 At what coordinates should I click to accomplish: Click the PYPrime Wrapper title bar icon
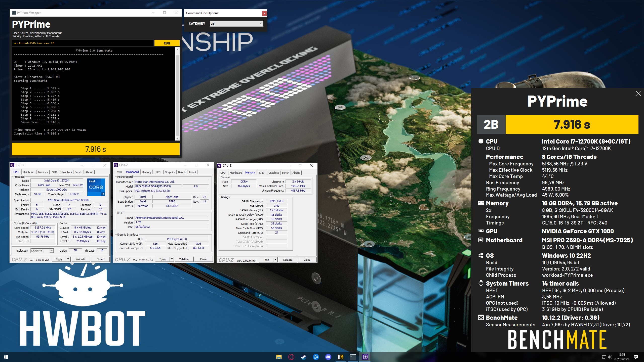click(14, 13)
